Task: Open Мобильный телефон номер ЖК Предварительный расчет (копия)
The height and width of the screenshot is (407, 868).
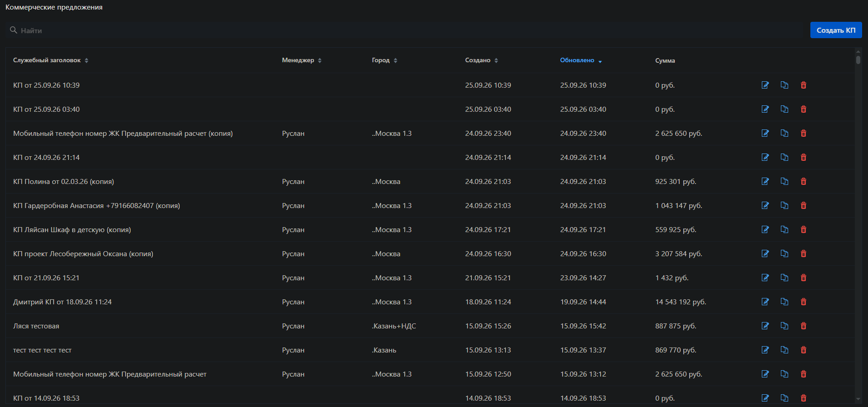Action: 123,133
